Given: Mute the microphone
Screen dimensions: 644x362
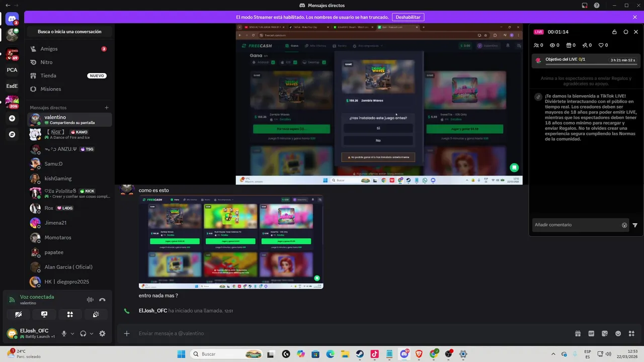Looking at the screenshot, I should click(x=64, y=333).
